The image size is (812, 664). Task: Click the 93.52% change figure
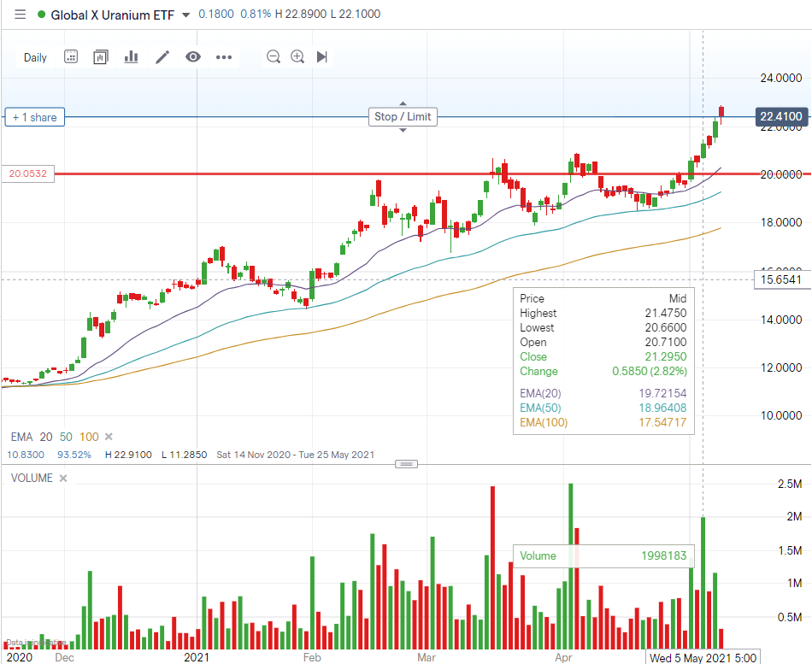74,455
